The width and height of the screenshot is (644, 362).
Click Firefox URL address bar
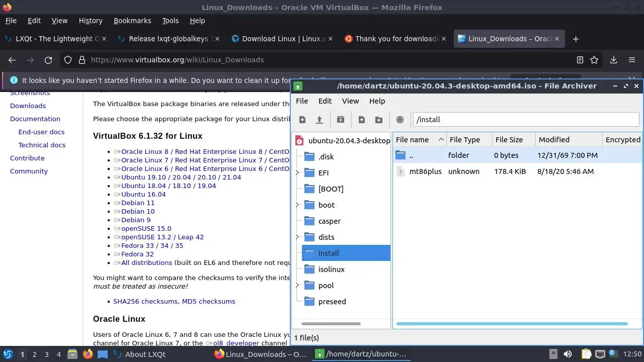[x=330, y=60]
